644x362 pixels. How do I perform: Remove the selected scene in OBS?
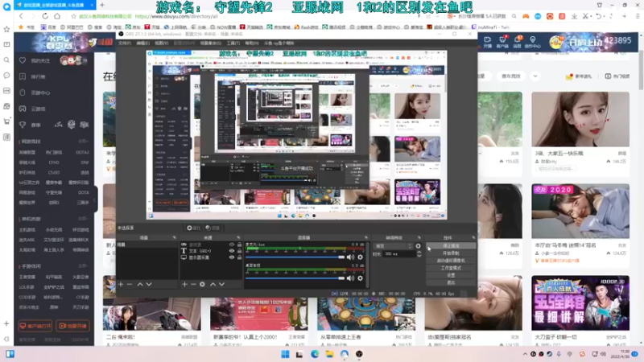(130, 284)
